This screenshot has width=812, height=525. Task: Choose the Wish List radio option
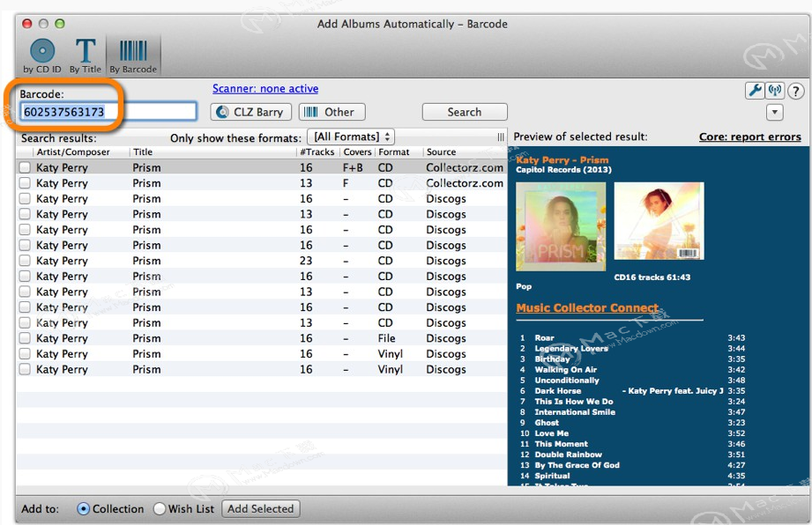pos(160,509)
